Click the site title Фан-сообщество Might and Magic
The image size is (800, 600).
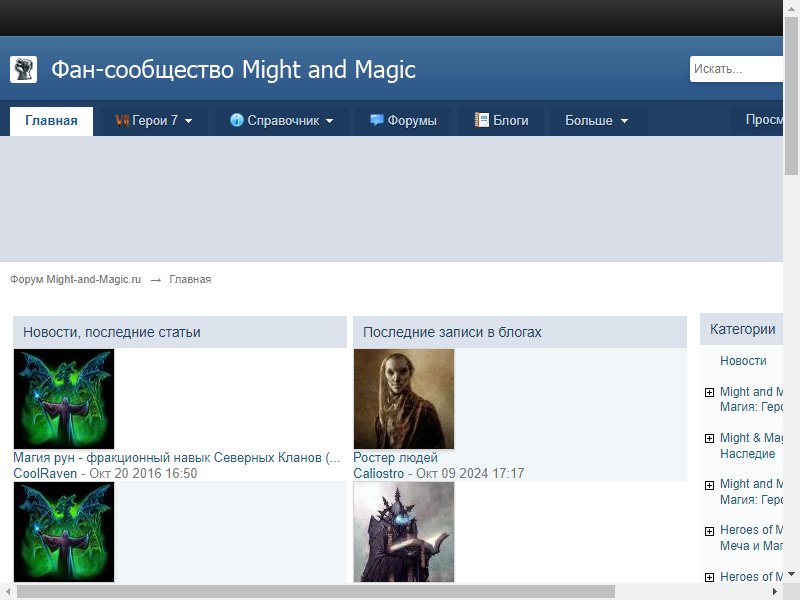pos(233,69)
